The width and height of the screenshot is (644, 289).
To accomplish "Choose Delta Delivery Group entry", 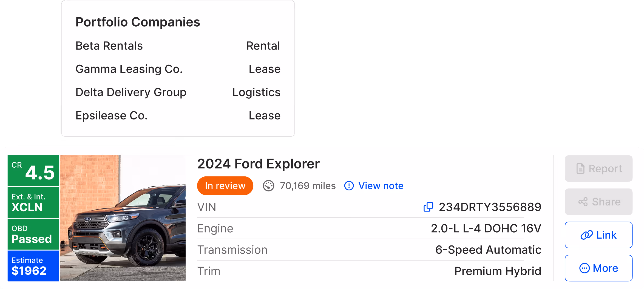I will 131,92.
